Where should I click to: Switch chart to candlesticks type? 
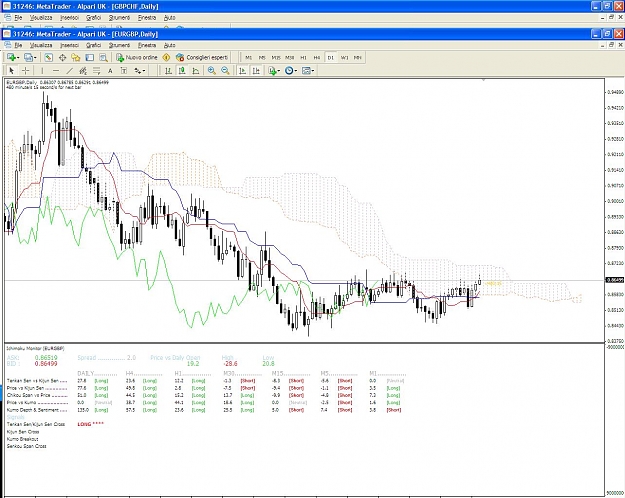tap(182, 71)
